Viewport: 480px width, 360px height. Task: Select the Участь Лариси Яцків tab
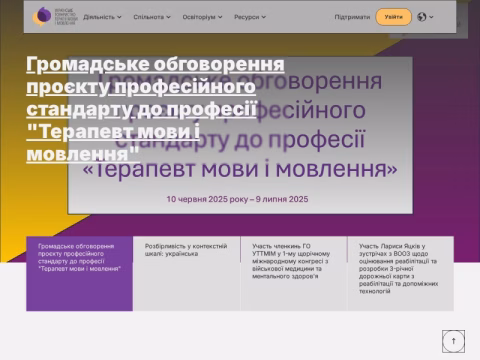[401, 274]
